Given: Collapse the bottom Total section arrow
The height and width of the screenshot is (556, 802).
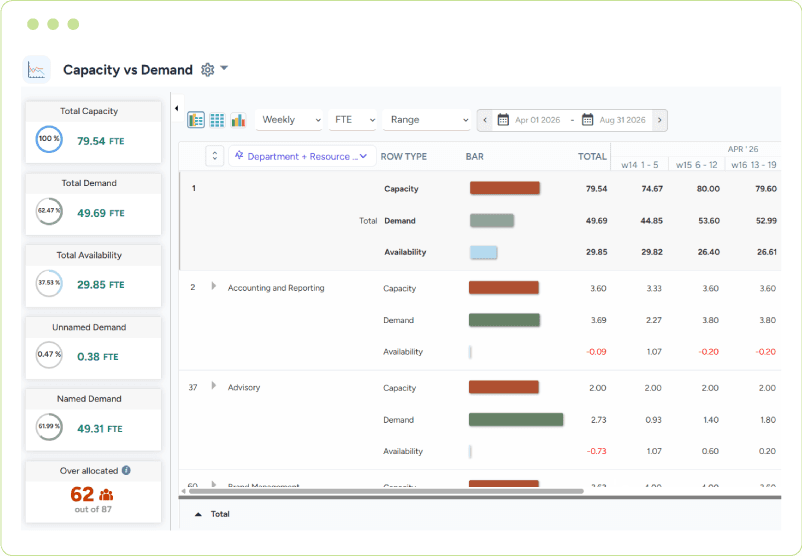Looking at the screenshot, I should click(x=198, y=515).
